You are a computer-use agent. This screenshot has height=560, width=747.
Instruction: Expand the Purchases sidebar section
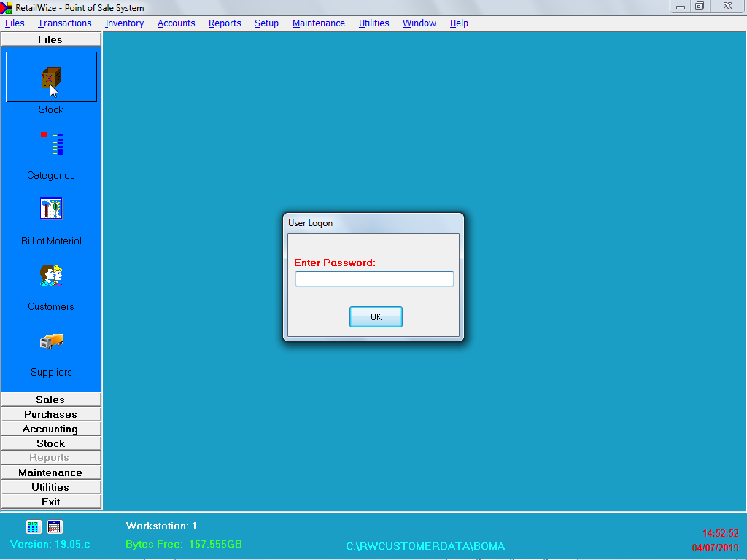(x=50, y=414)
